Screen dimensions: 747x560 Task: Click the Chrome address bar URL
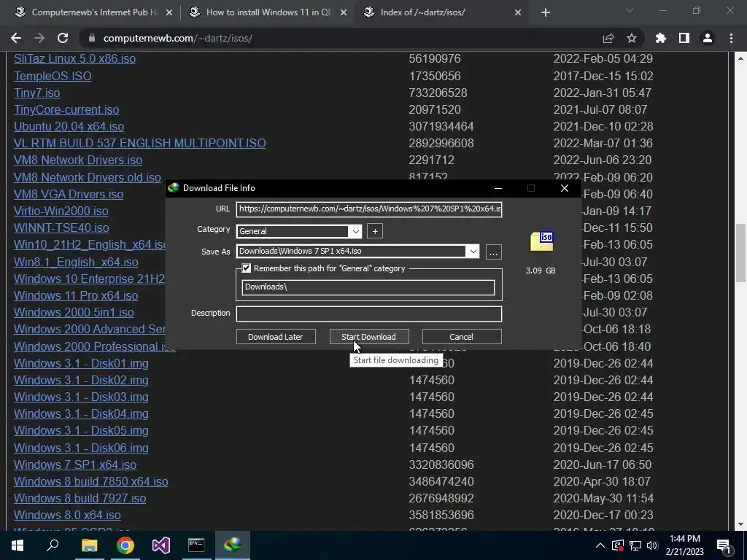coord(178,38)
